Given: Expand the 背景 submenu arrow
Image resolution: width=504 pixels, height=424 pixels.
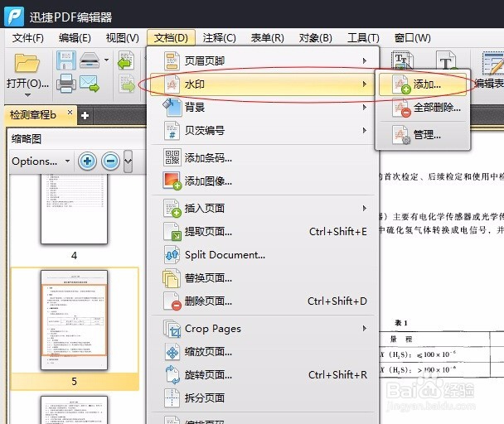Looking at the screenshot, I should 365,108.
